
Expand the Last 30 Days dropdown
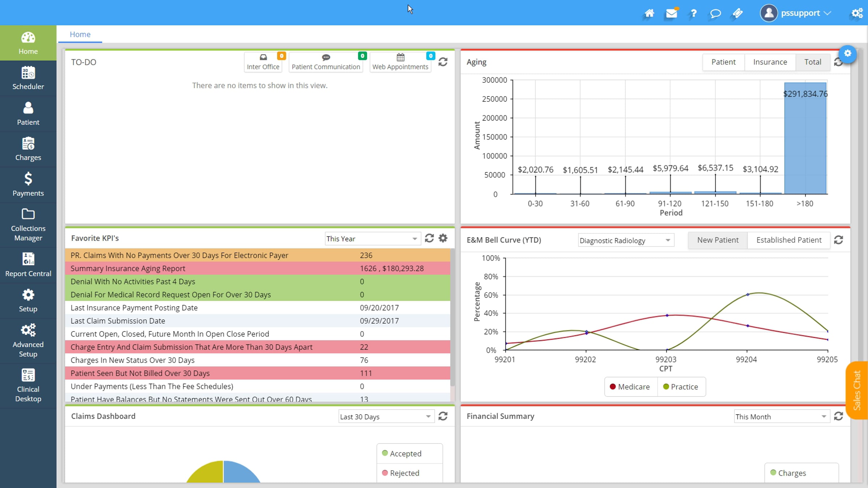pos(386,416)
